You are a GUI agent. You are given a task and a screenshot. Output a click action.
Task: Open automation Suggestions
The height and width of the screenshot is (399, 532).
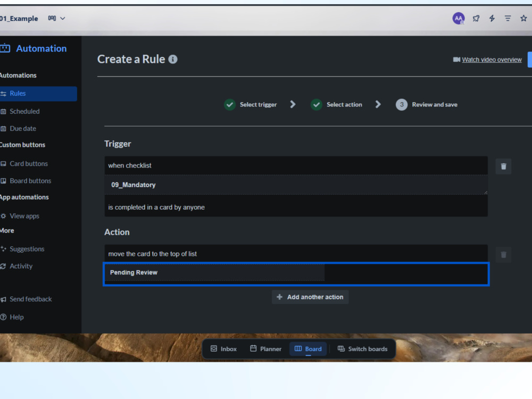click(27, 249)
